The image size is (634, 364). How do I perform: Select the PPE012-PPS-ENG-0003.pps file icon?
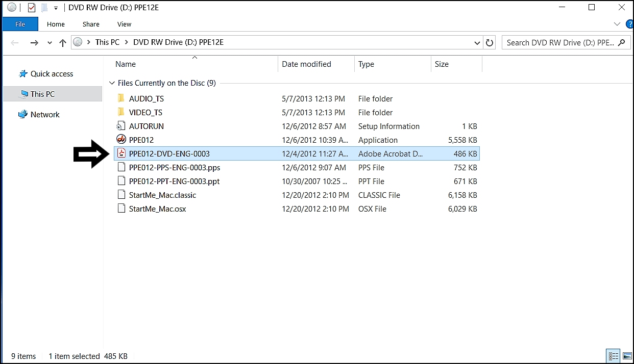(121, 167)
